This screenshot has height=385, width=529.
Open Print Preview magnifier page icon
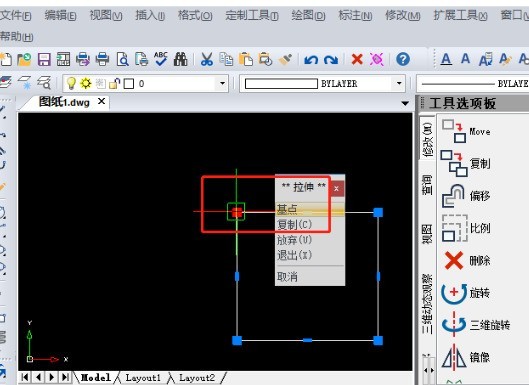pos(122,59)
